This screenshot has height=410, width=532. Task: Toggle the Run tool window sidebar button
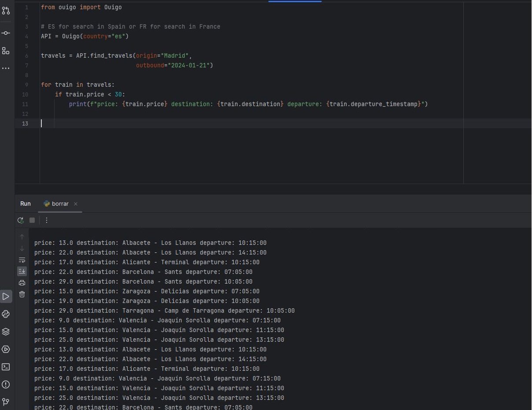[x=6, y=296]
